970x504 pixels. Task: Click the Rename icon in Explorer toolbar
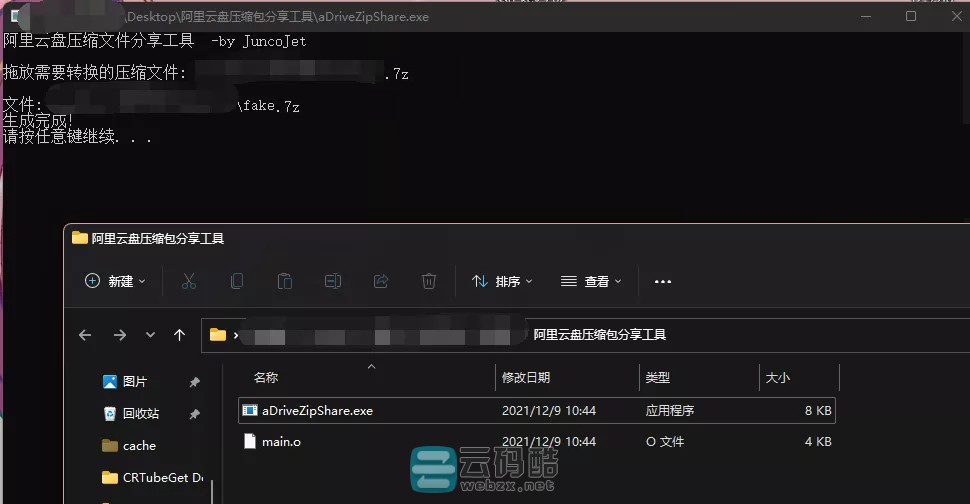coord(333,281)
